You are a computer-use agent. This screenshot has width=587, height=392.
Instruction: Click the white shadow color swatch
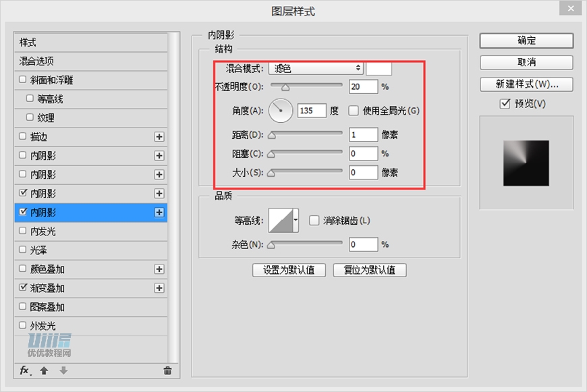coord(379,68)
